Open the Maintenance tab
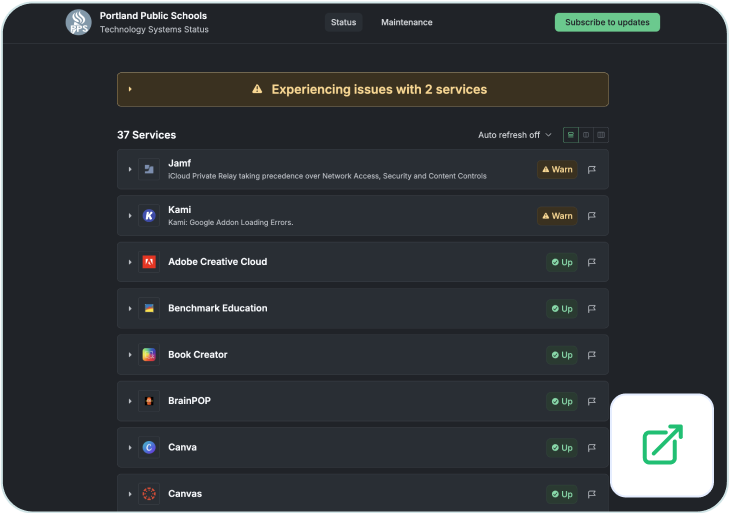This screenshot has height=513, width=729. pos(407,22)
